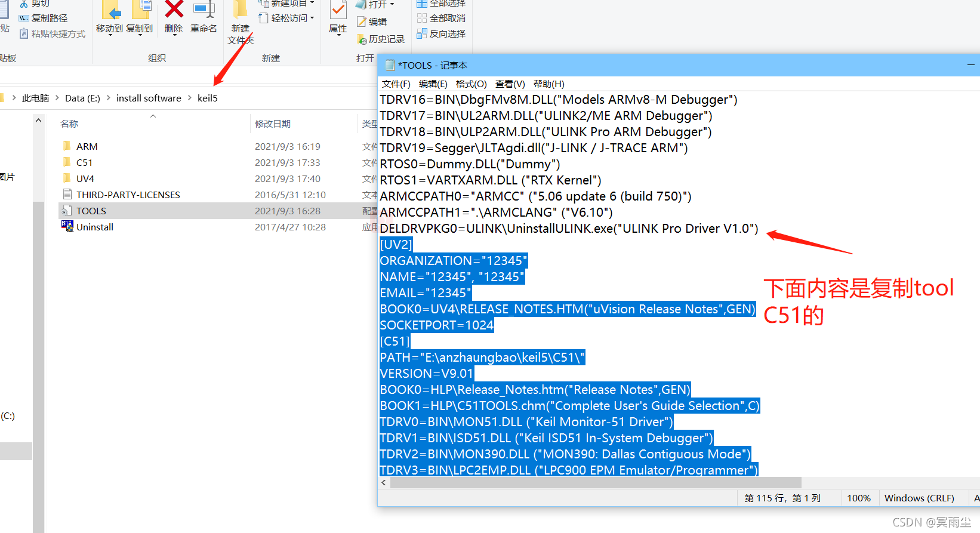The width and height of the screenshot is (980, 533).
Task: Sort by Name (名称) column header
Action: [69, 124]
